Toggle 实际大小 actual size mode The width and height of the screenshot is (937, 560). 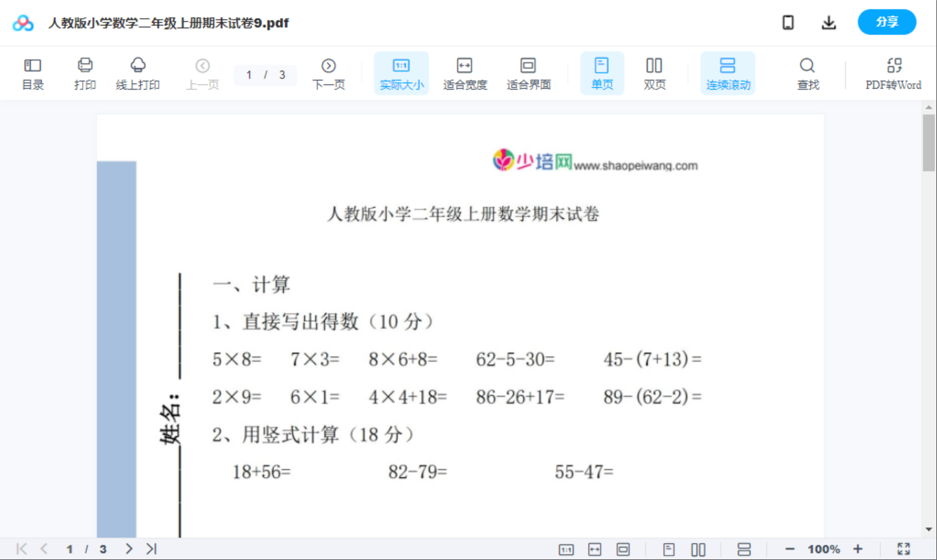[x=401, y=73]
